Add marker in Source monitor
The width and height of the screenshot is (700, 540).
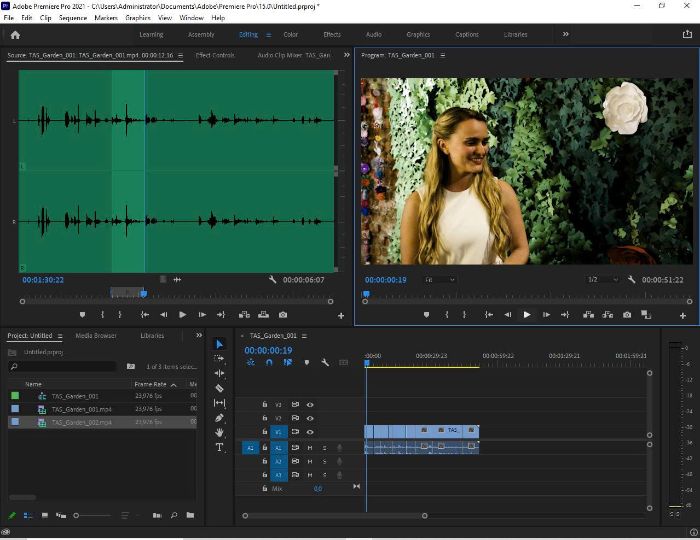click(82, 315)
